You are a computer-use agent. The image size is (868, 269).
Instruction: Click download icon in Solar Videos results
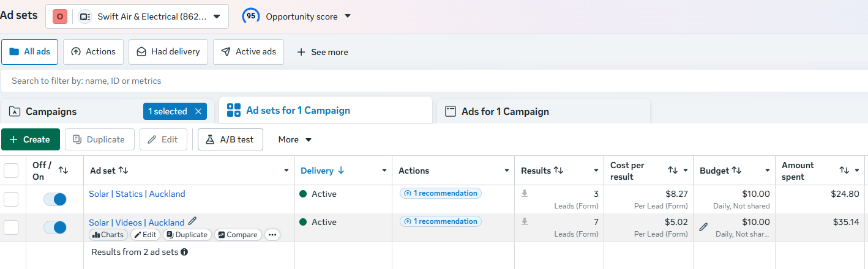(x=525, y=221)
